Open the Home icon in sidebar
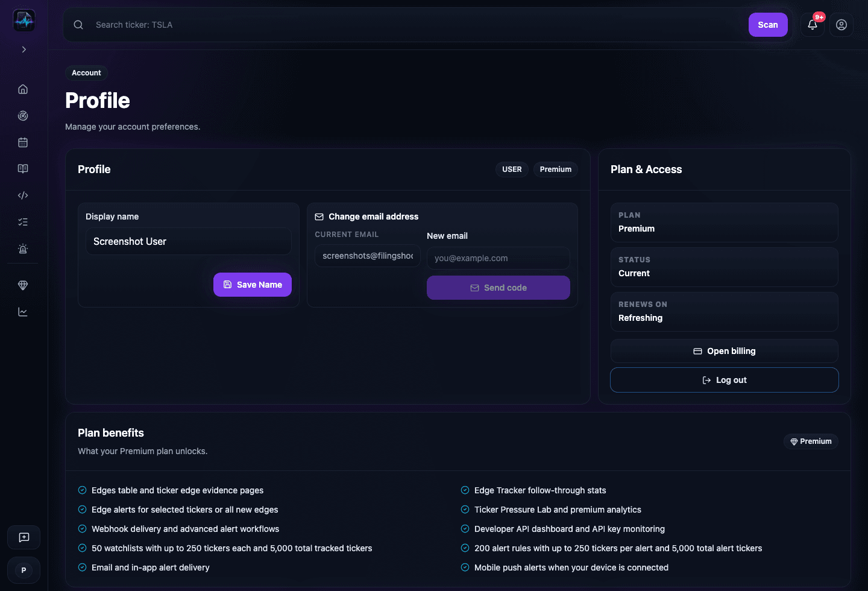 (x=23, y=89)
